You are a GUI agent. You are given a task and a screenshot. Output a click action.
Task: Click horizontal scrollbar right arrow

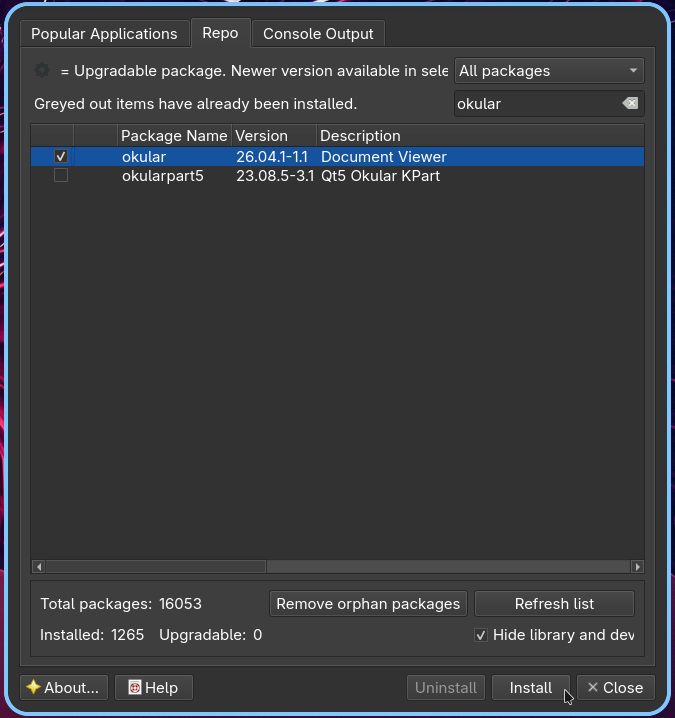click(x=637, y=566)
